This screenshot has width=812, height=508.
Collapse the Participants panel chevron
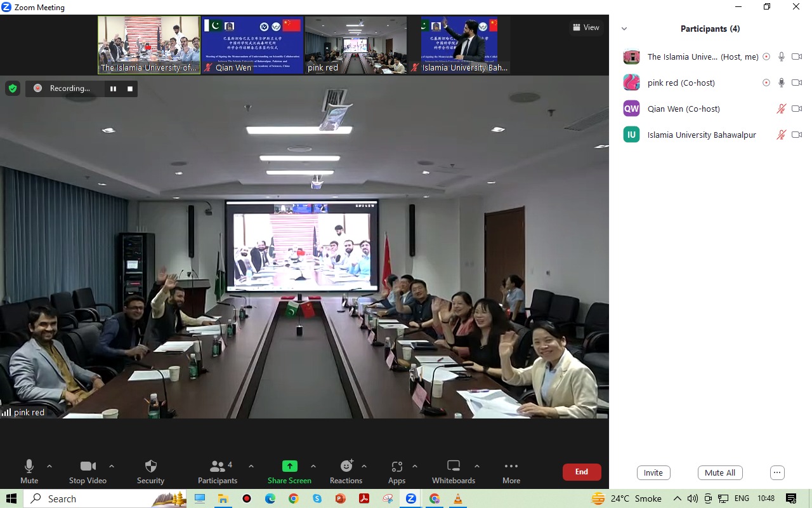[x=624, y=29]
